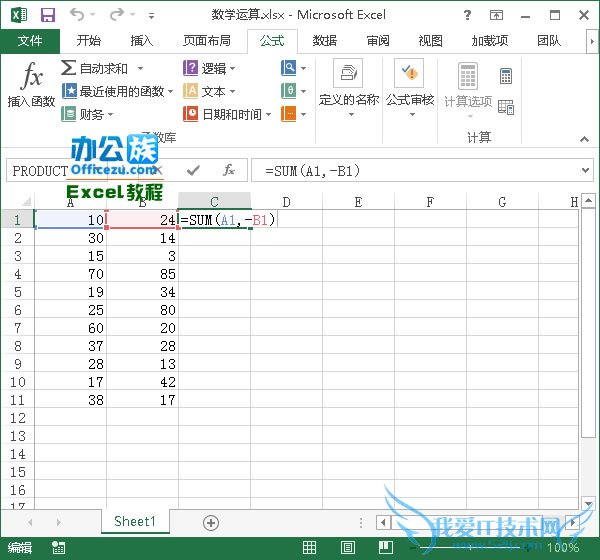600x560 pixels.
Task: Click the Formula Auditing (公式审核) icon
Action: click(x=409, y=73)
